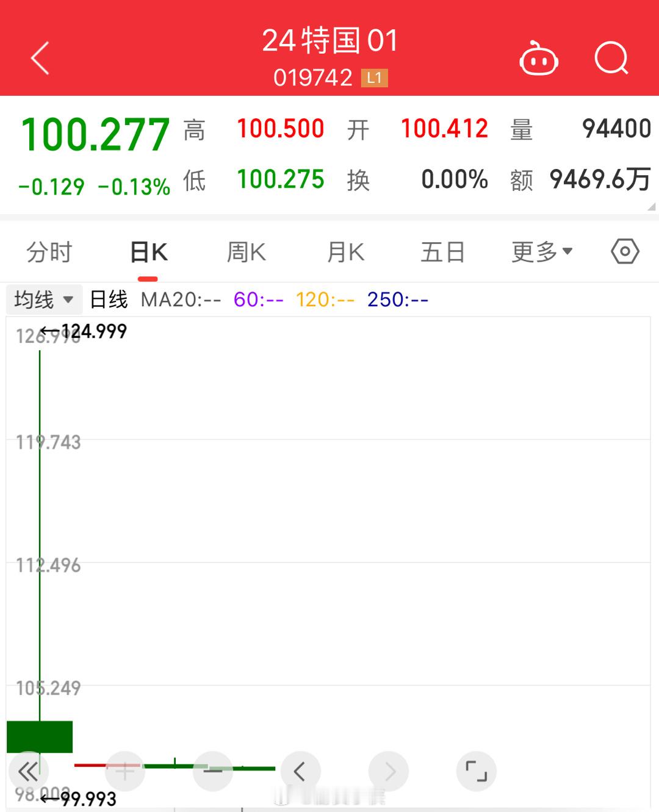
Task: Tap the bond code 019742
Action: (313, 78)
